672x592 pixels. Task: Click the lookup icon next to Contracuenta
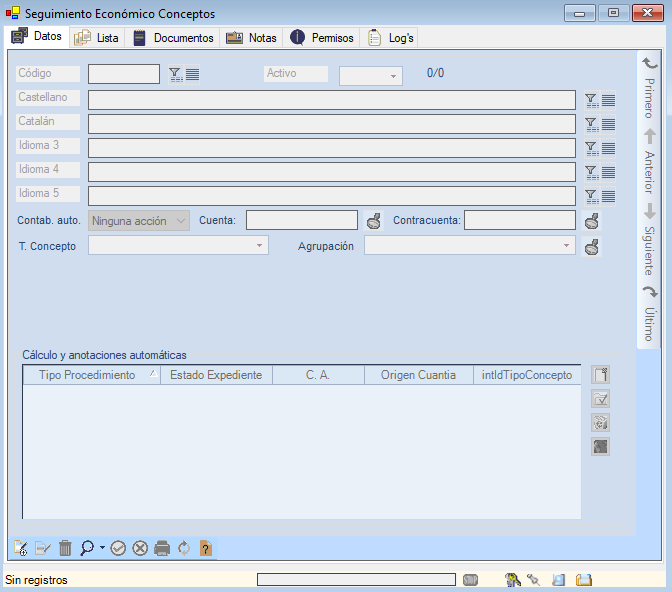click(x=592, y=221)
